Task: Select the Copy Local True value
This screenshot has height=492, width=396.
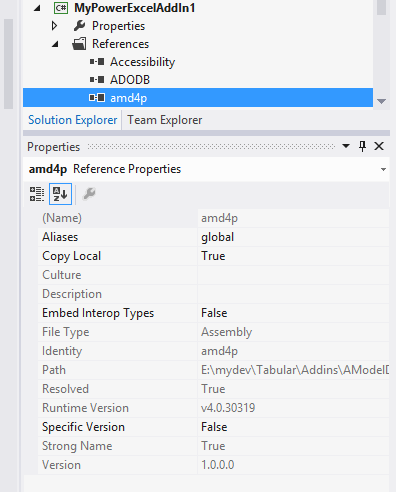Action: tap(293, 256)
